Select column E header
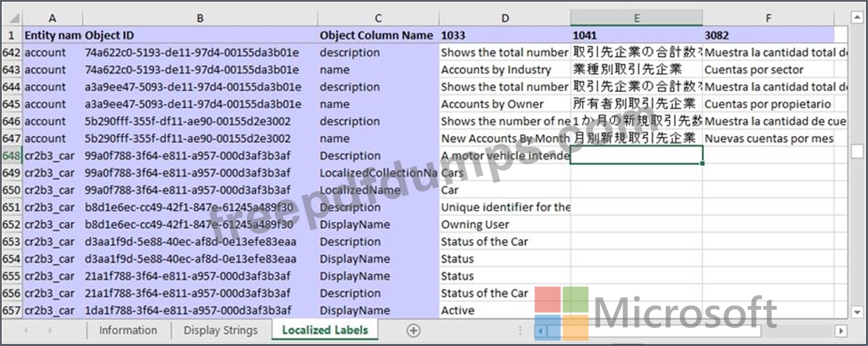Viewport: 868px width, 346px height. coord(636,18)
